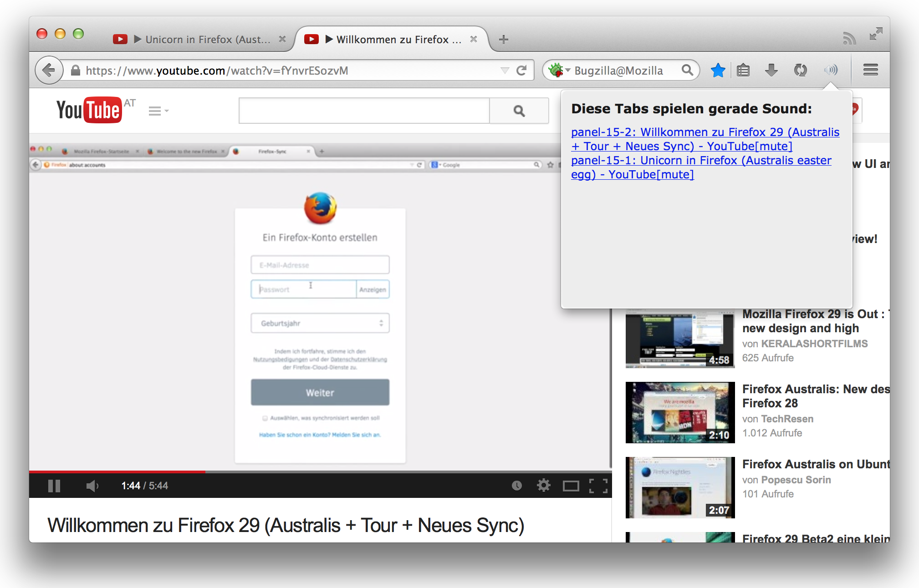Click the Firefox Sync toolbar icon
The height and width of the screenshot is (588, 919).
[800, 71]
